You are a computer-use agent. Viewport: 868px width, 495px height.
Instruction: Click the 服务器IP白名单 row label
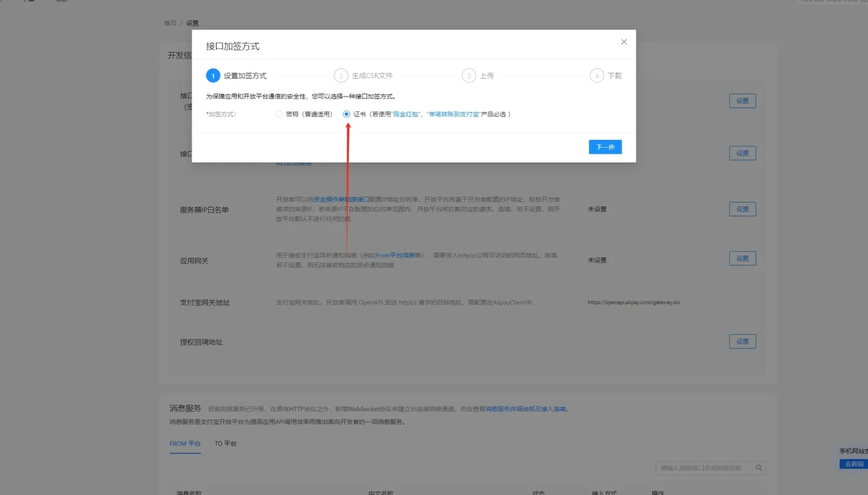coord(204,210)
